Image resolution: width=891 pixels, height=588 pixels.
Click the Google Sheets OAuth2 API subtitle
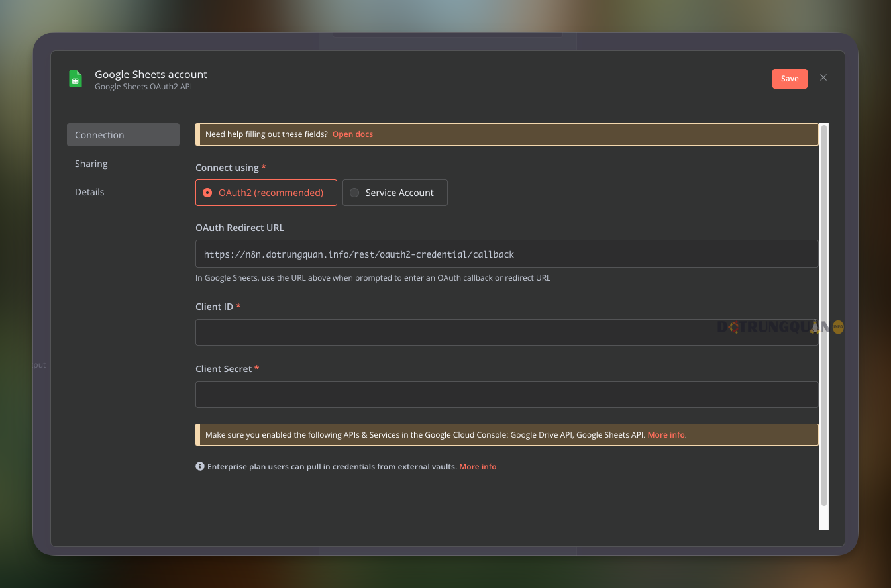click(143, 87)
